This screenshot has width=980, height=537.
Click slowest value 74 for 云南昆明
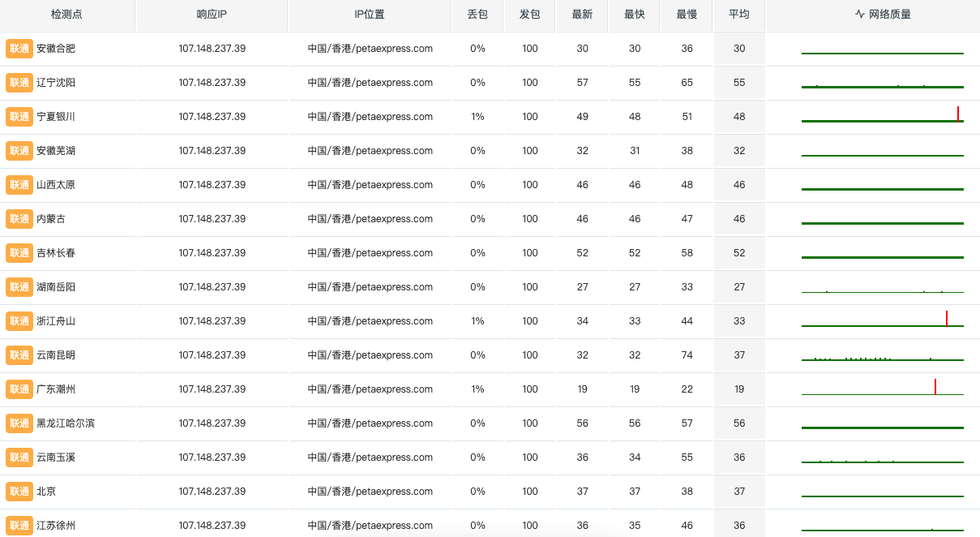[687, 355]
